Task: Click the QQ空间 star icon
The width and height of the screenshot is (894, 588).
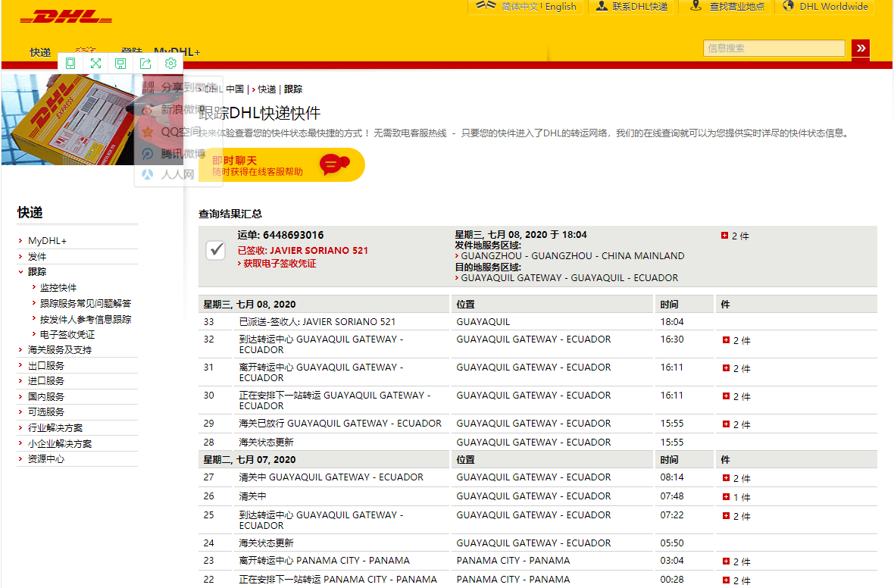Action: click(148, 132)
